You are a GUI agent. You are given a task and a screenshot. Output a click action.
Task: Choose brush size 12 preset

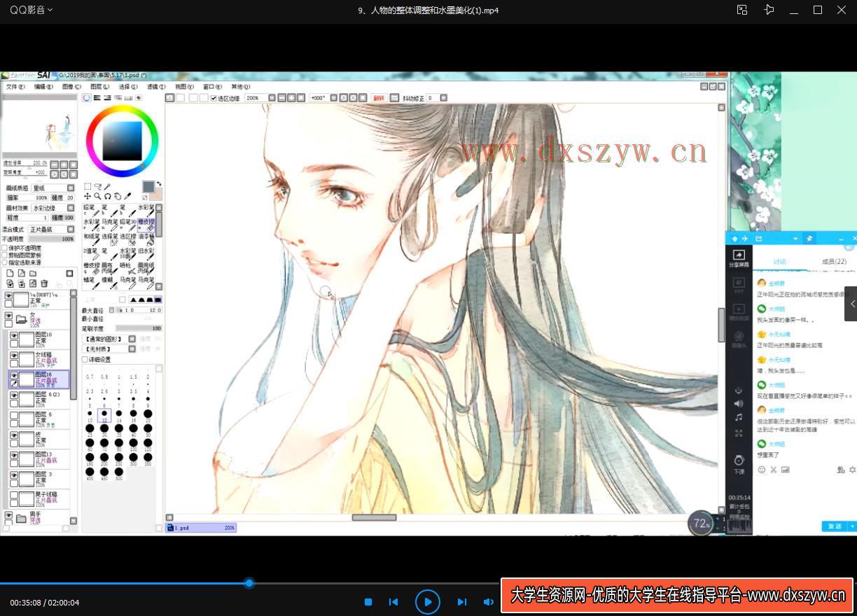[x=104, y=415]
